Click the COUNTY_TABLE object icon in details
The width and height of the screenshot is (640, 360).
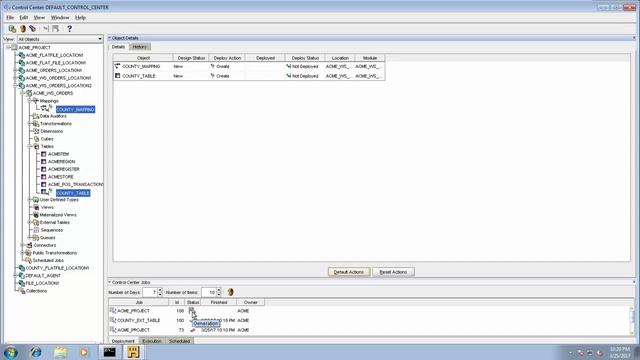[x=118, y=76]
